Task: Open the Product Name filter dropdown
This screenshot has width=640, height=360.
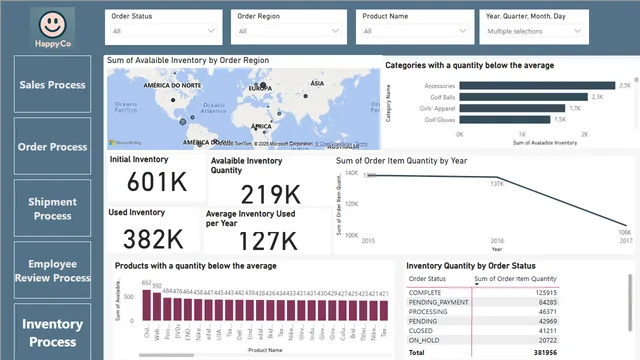Action: click(x=415, y=31)
